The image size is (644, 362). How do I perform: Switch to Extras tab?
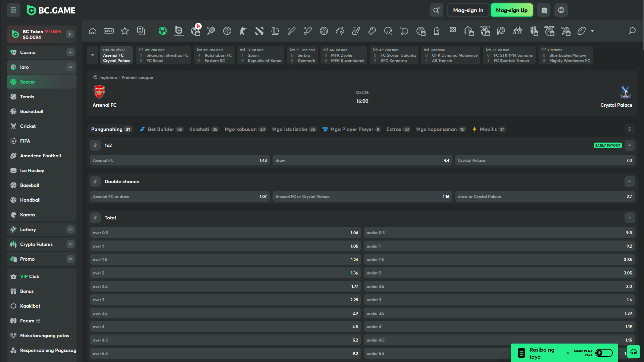pos(398,129)
